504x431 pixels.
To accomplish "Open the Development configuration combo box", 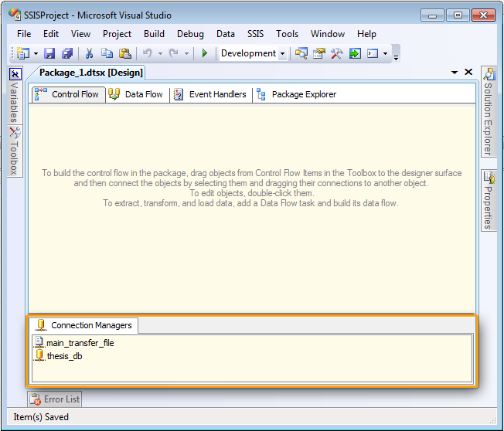I will click(253, 53).
